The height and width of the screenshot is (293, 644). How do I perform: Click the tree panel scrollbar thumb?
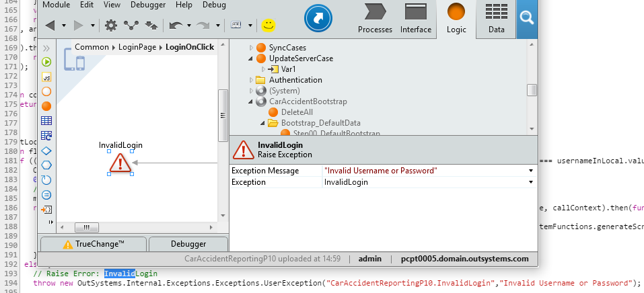coord(532,90)
